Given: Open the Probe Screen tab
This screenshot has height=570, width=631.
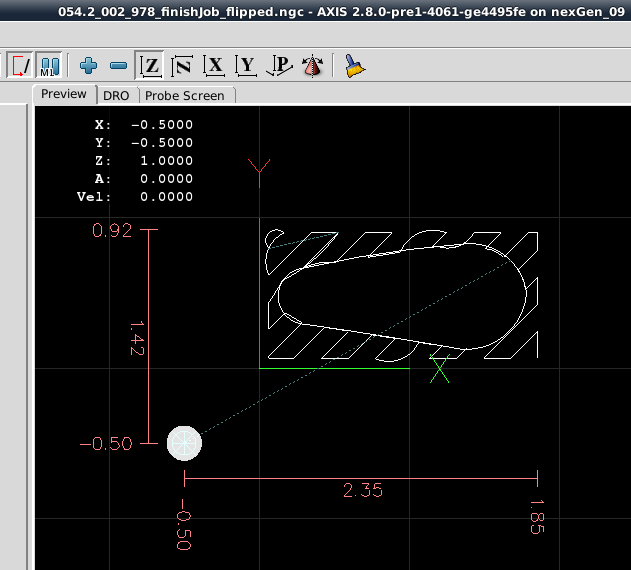Looking at the screenshot, I should (x=185, y=95).
